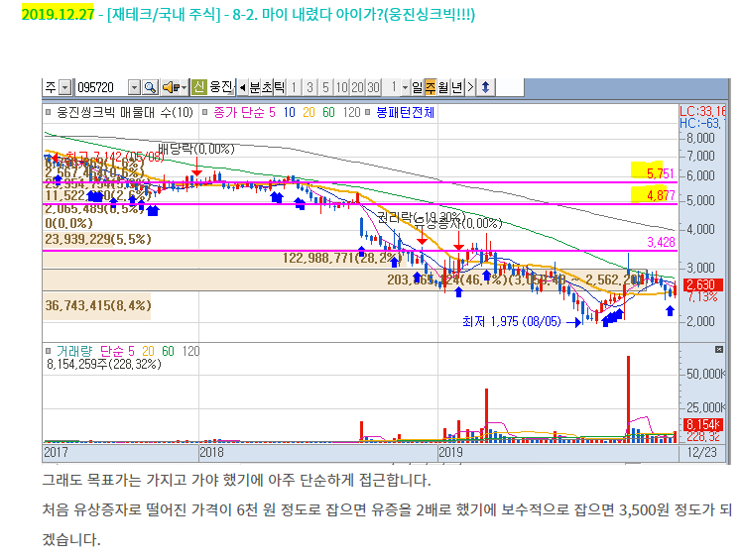
Task: Click the 웅진씽크빅 매물대 수(10) label
Action: point(125,113)
